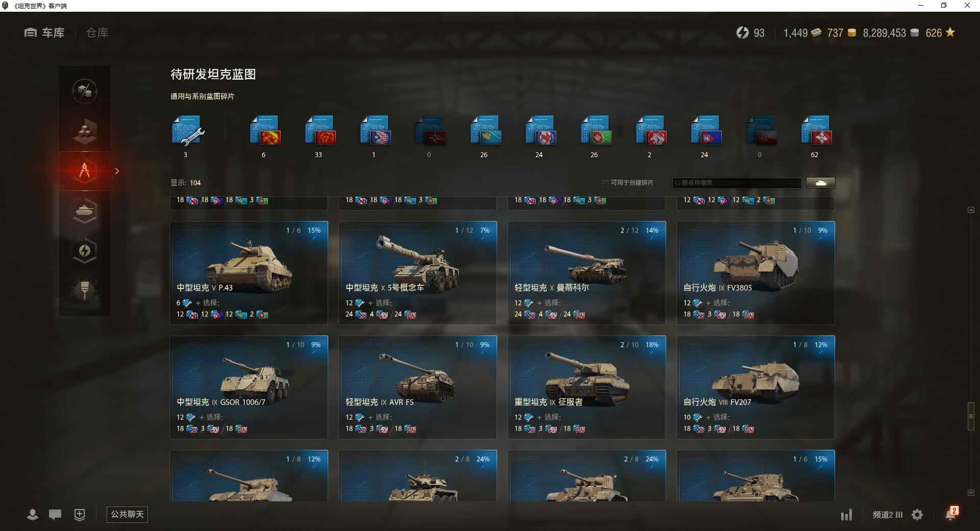Switch to the 车库 tab

[44, 33]
